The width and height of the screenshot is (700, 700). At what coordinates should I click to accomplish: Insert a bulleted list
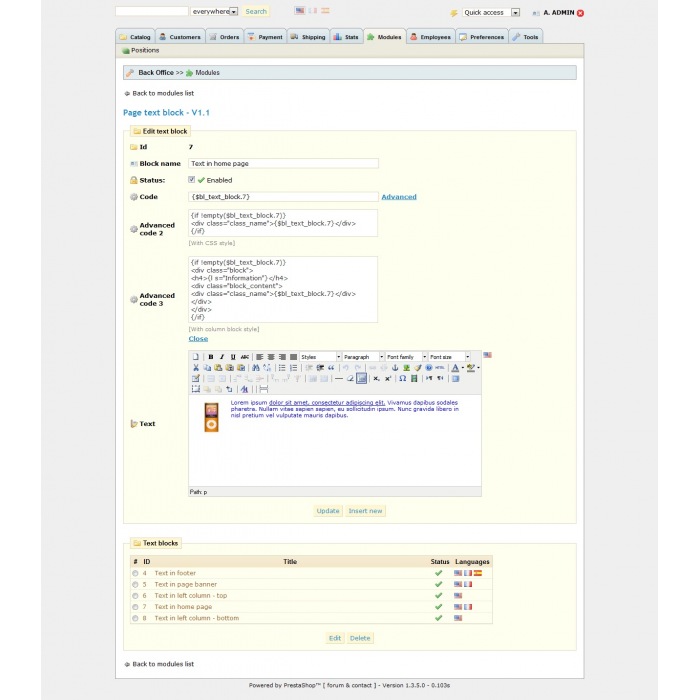coord(282,367)
